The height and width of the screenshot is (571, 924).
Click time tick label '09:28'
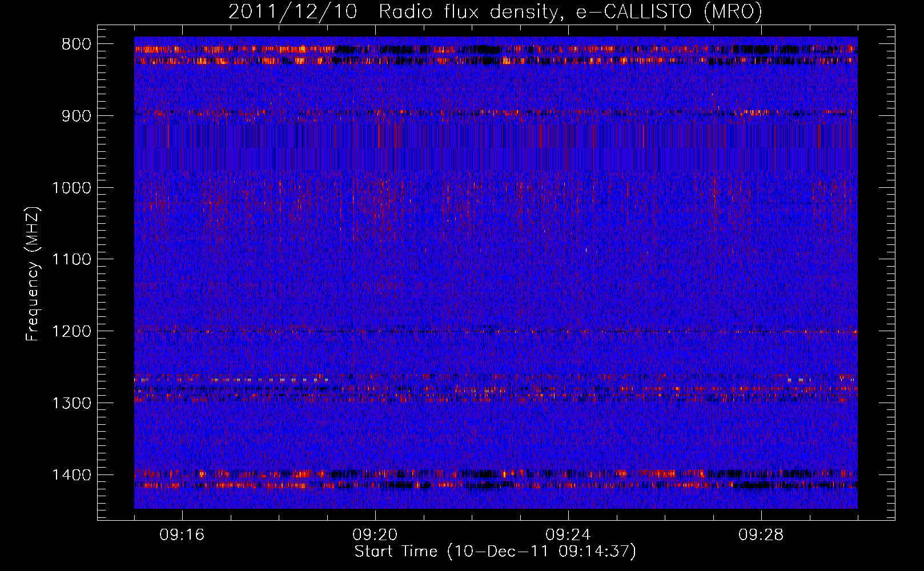(x=761, y=535)
